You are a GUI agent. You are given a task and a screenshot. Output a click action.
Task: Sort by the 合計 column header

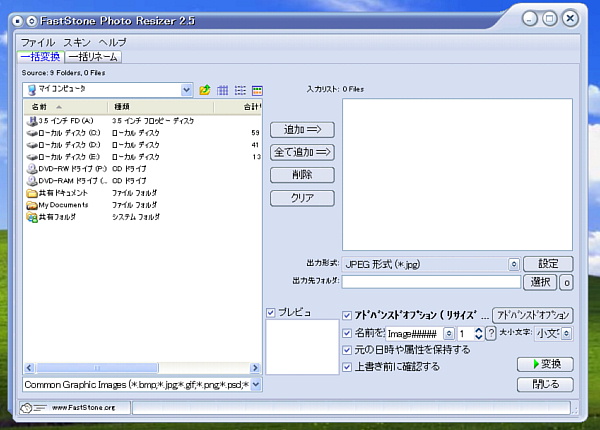238,107
